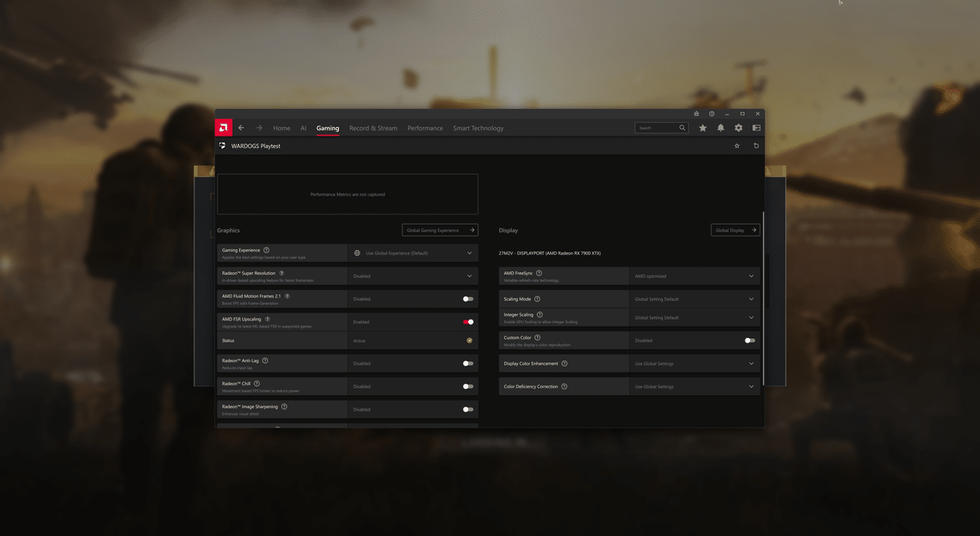
Task: Show help for Custom Color
Action: pyautogui.click(x=538, y=337)
